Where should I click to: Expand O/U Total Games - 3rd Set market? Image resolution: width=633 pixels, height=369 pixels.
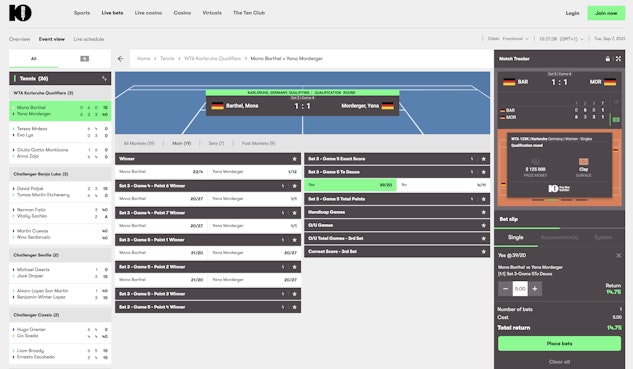(397, 238)
